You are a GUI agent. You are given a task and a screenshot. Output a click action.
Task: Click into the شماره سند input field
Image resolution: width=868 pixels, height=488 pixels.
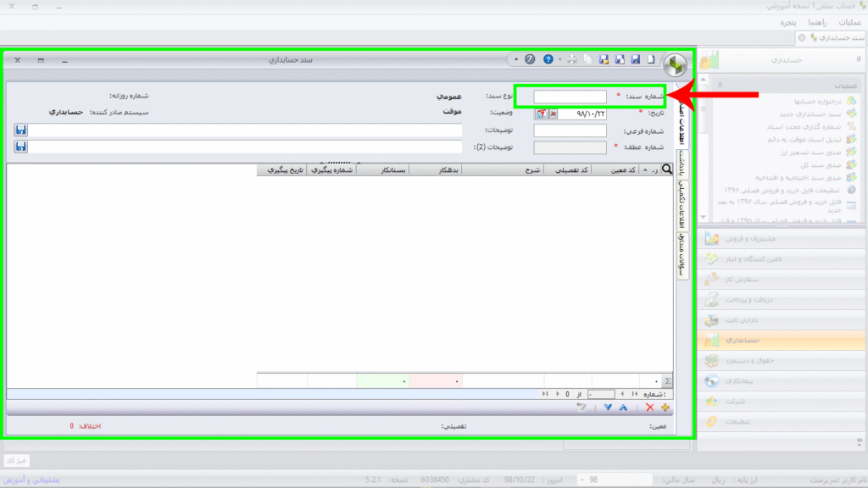tap(570, 97)
